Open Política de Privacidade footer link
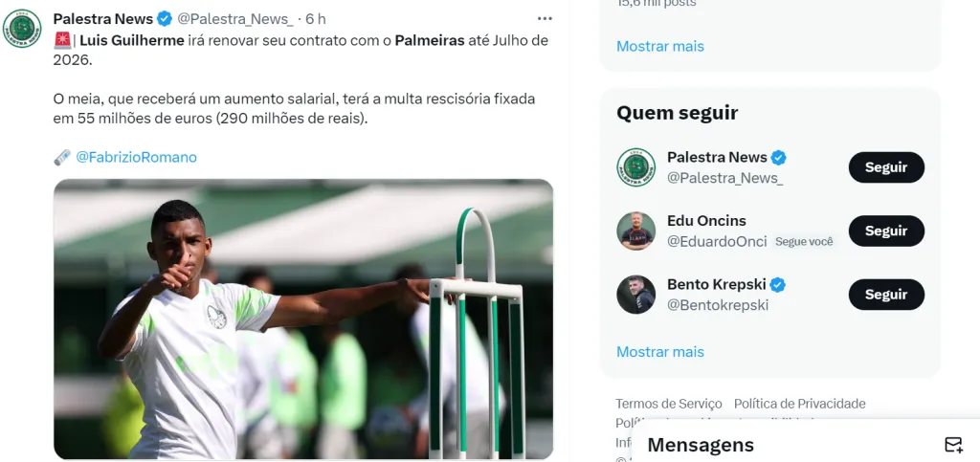This screenshot has width=980, height=462. (799, 404)
